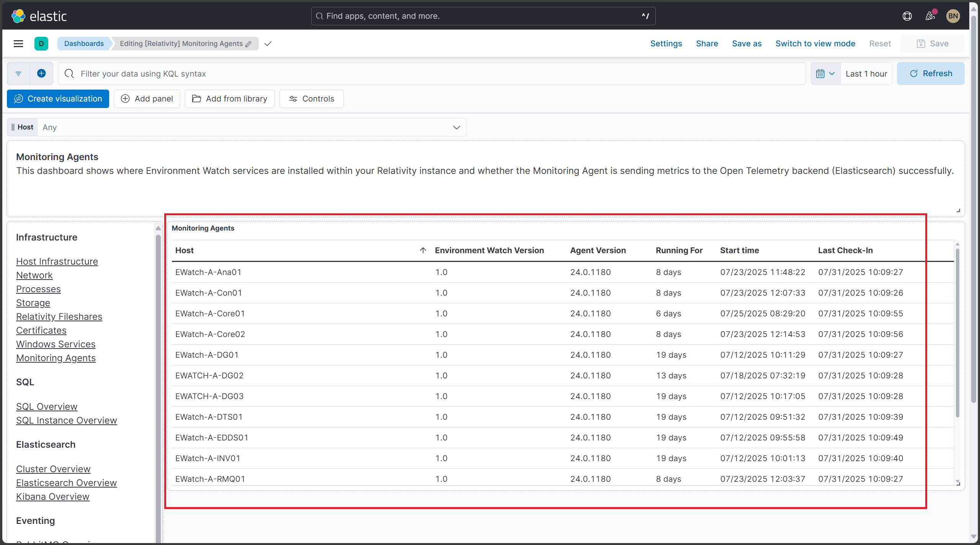Click the check icon beside the dashboard title
The height and width of the screenshot is (545, 980).
268,44
